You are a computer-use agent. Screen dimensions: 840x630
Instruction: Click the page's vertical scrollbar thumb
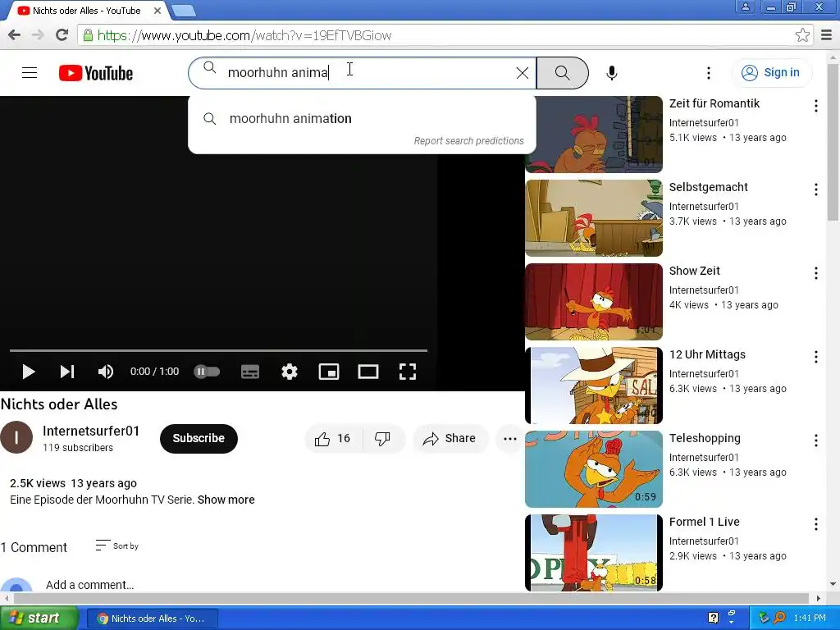(x=833, y=141)
